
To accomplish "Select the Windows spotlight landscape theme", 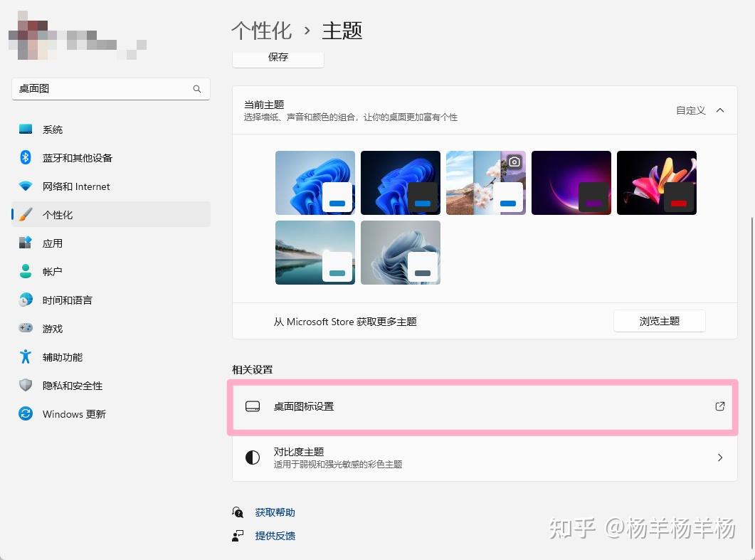I will coord(486,182).
